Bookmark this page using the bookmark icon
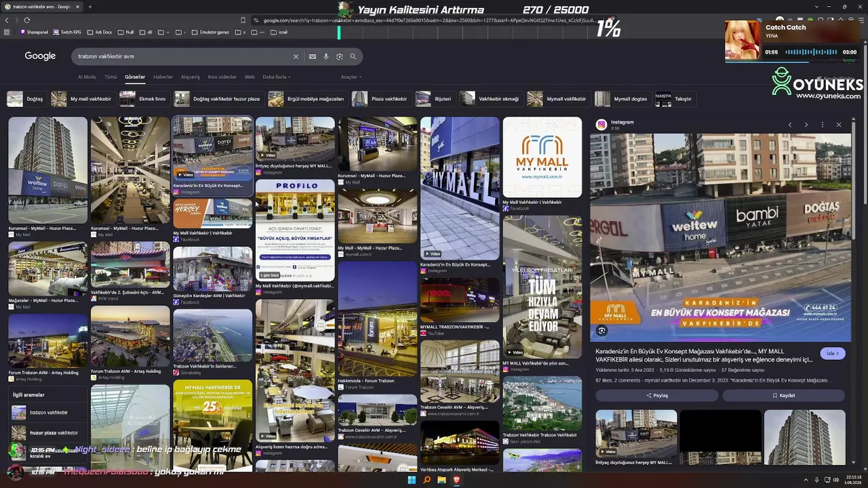The height and width of the screenshot is (488, 868). click(243, 20)
